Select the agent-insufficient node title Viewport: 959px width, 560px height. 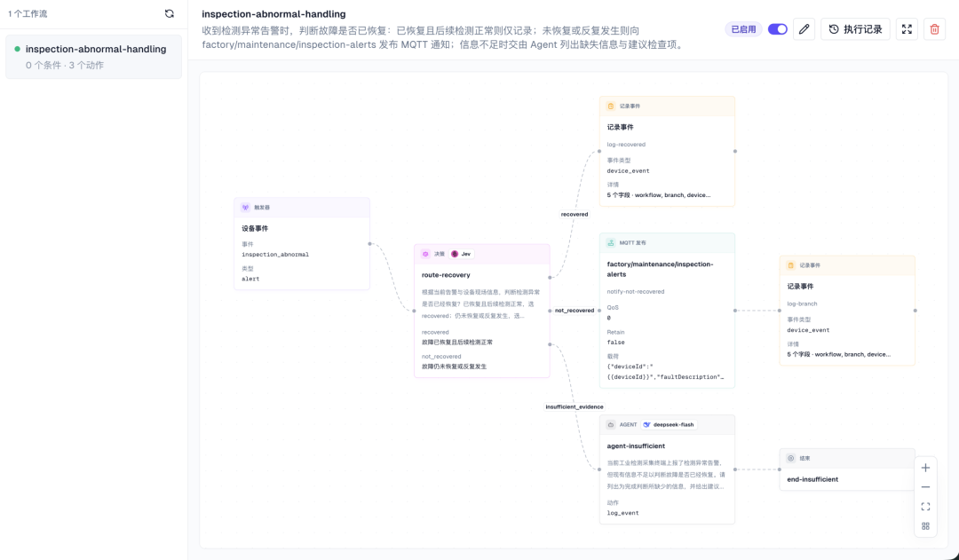(636, 446)
